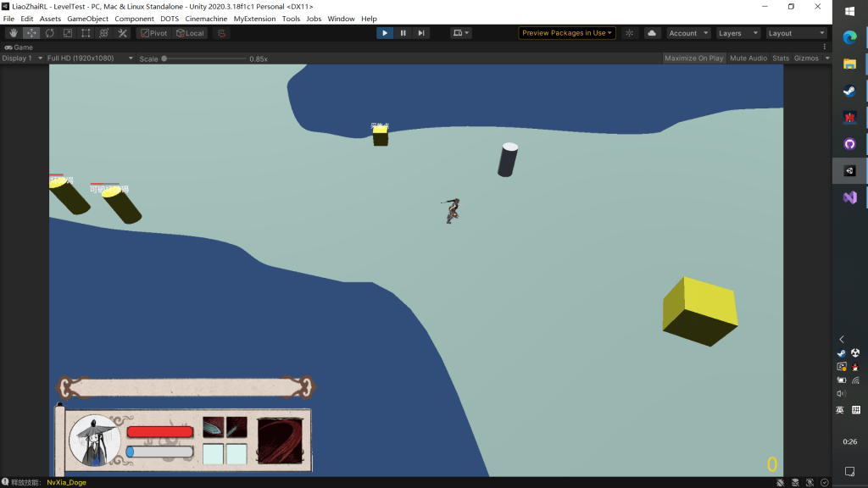Select the Rotate tool

tap(50, 33)
